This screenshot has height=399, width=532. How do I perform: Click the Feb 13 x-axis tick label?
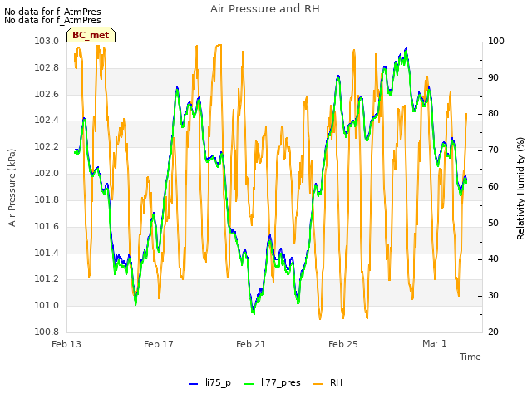(66, 344)
